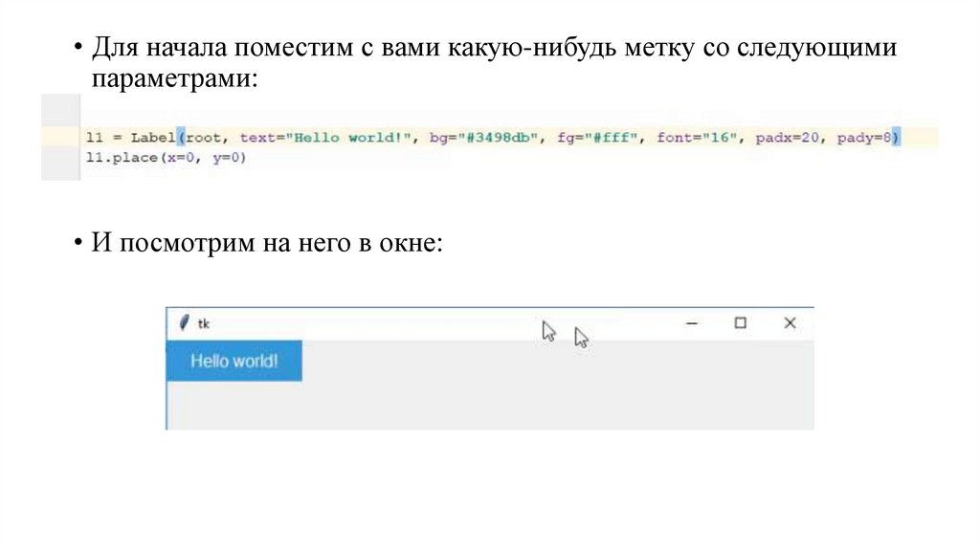Click the text "И посмотрим на него в окне:"
The height and width of the screenshot is (549, 980).
(267, 243)
